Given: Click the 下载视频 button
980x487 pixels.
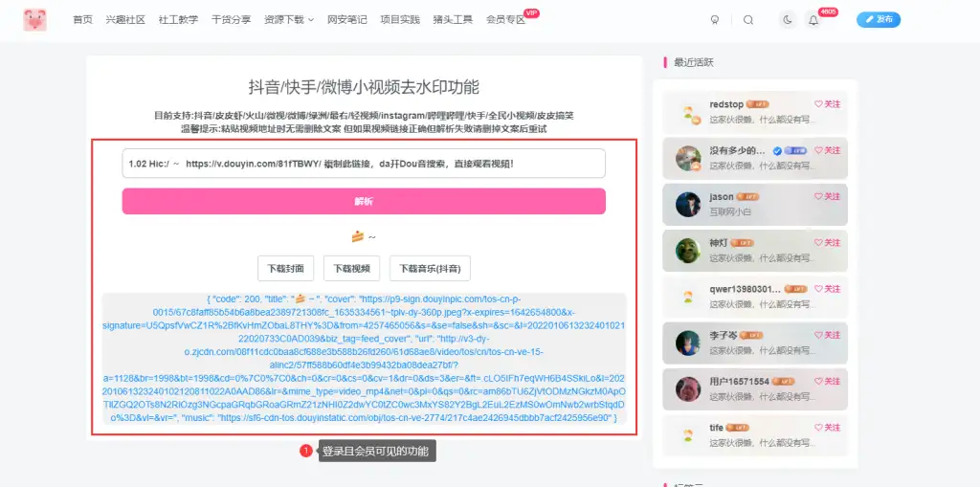Looking at the screenshot, I should point(352,268).
